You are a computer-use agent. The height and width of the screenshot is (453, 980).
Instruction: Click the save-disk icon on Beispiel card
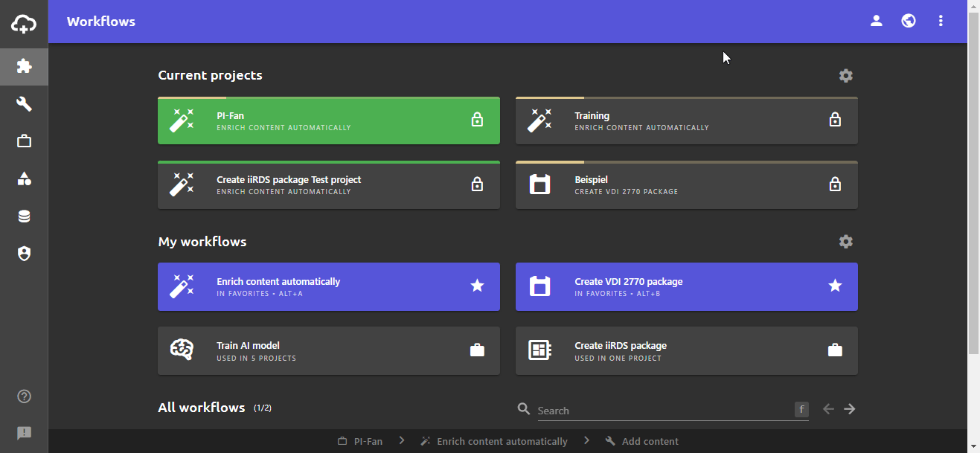click(x=540, y=184)
